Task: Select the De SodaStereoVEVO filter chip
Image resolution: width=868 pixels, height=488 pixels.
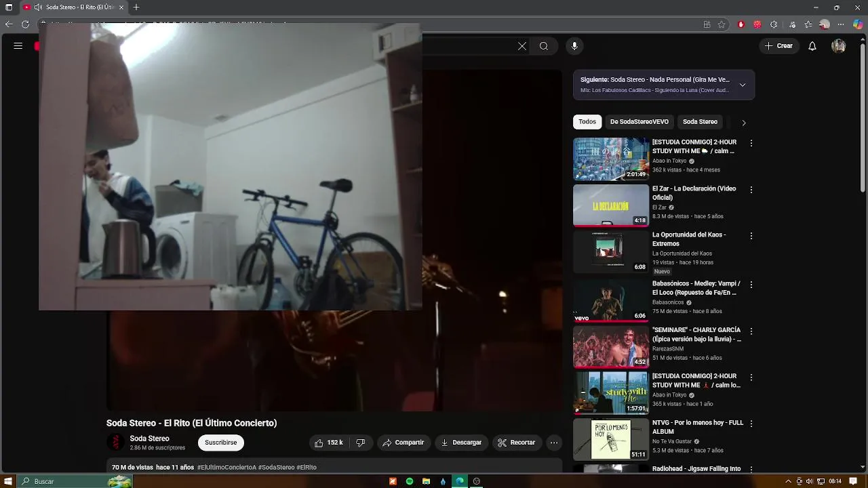Action: pyautogui.click(x=639, y=122)
